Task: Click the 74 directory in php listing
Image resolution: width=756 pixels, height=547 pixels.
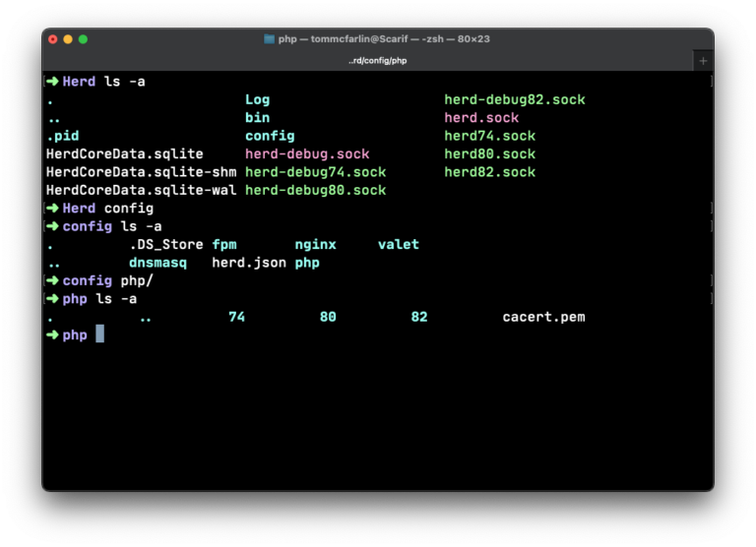Action: (x=236, y=317)
